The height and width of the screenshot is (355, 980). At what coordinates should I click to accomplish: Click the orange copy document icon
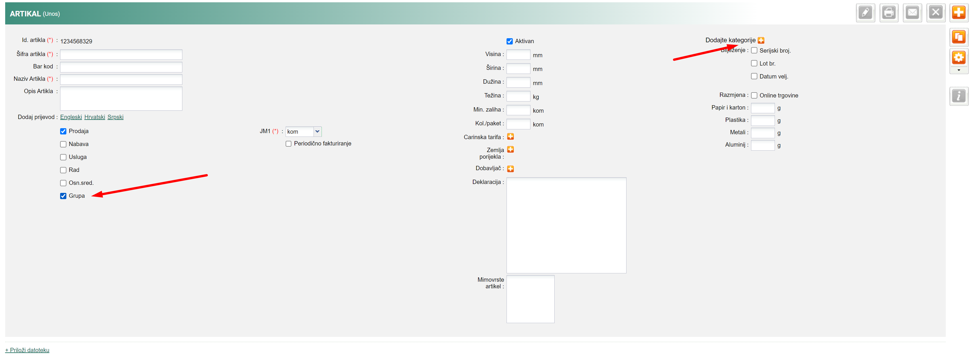958,37
